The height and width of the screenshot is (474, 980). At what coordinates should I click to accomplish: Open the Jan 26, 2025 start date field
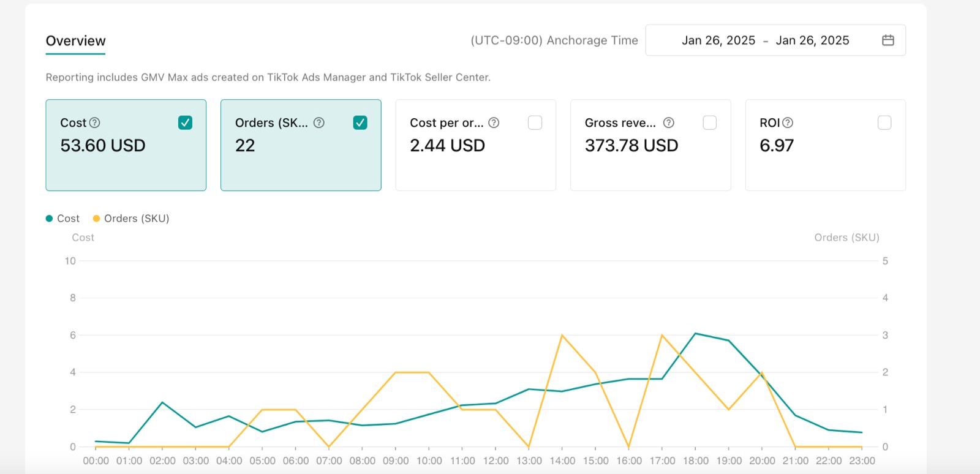718,40
